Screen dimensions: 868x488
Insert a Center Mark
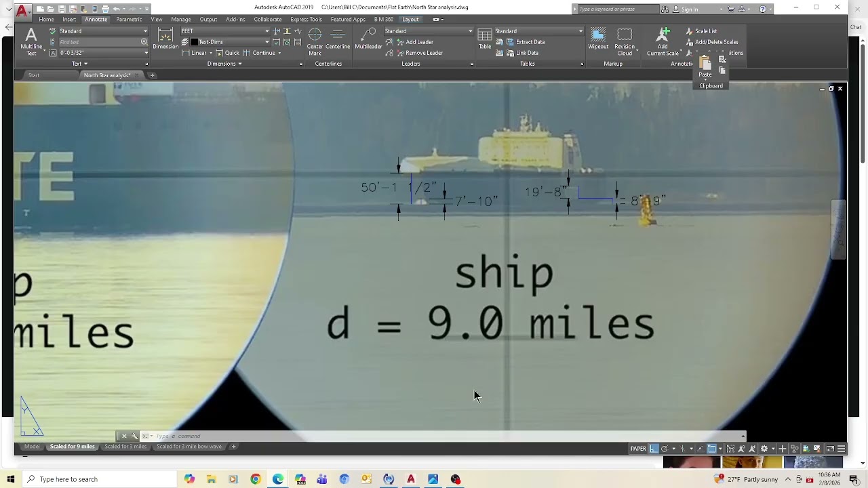pyautogui.click(x=315, y=41)
